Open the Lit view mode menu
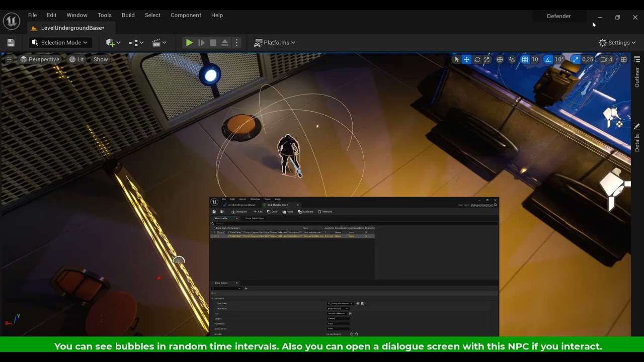 pyautogui.click(x=77, y=59)
